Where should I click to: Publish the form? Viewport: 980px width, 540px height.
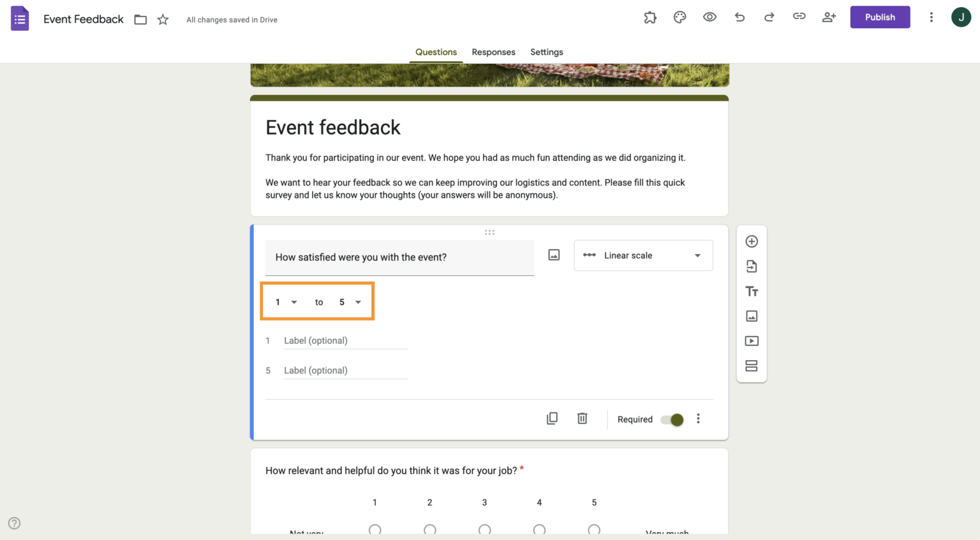[x=880, y=17]
